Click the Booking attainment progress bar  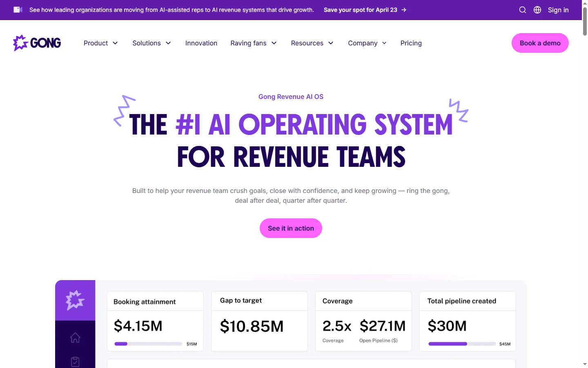(148, 344)
